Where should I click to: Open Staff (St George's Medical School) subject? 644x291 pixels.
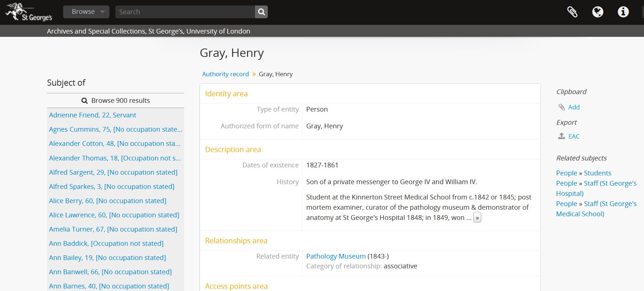[610, 204]
